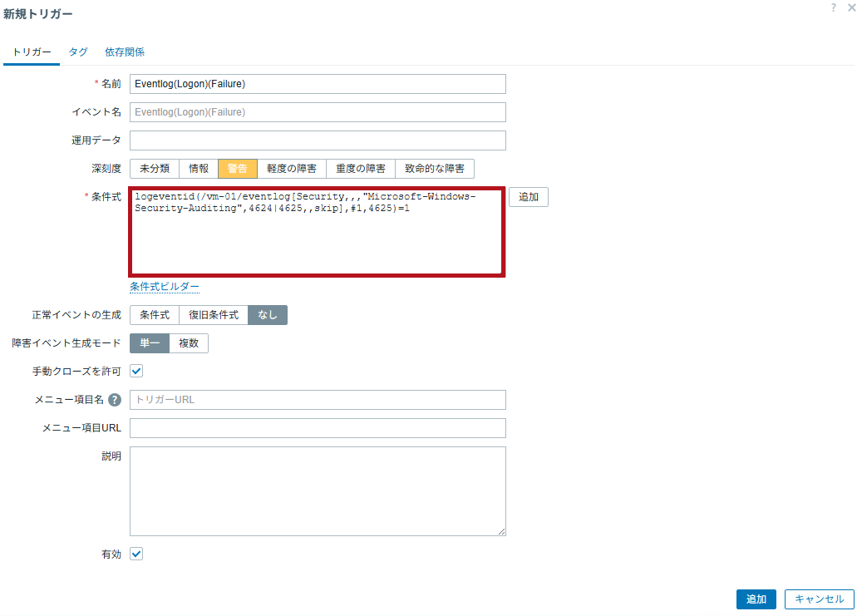Click the help question mark icon at top
The image size is (857, 616).
tap(833, 7)
